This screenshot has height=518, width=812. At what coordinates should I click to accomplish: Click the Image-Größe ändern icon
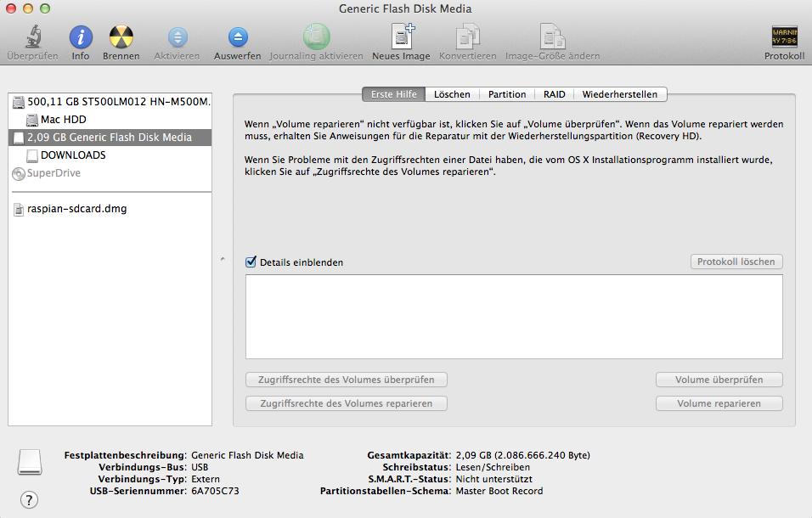(x=553, y=37)
